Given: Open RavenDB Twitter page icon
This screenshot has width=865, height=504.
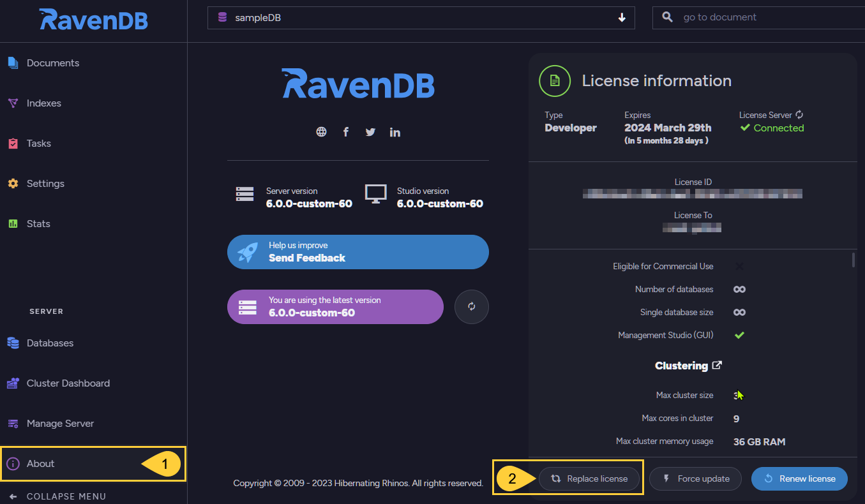Looking at the screenshot, I should coord(370,132).
